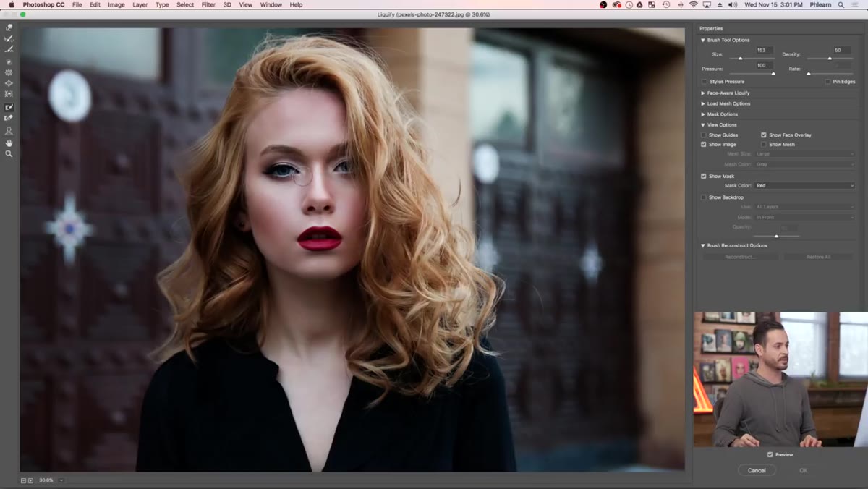Adjust the brush Pressure slider
This screenshot has height=489, width=868.
[773, 73]
